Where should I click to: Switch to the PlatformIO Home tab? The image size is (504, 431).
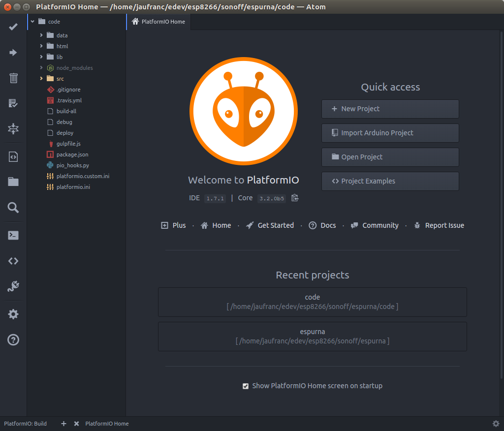[158, 22]
